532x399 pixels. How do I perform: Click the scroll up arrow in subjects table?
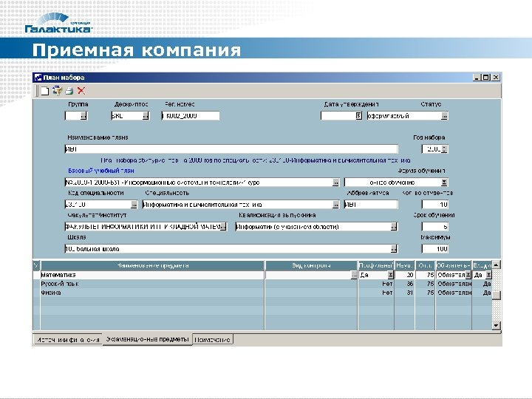(497, 265)
